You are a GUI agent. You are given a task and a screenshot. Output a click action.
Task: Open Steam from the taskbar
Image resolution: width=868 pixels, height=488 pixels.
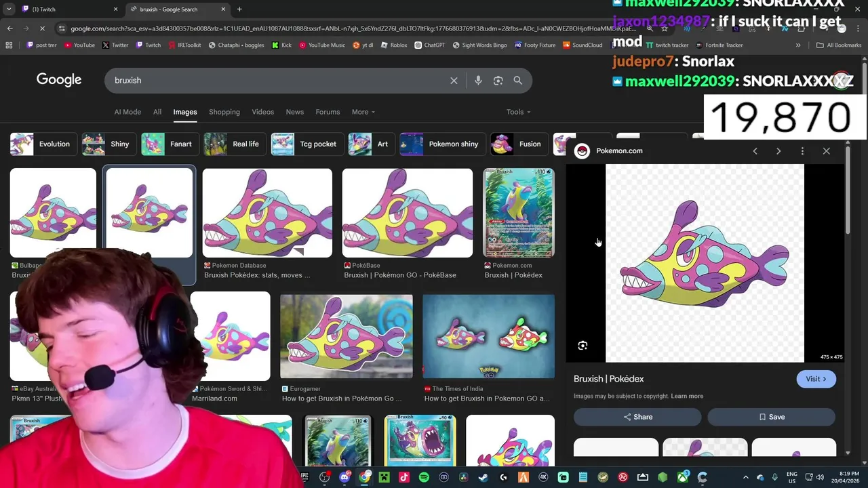[483, 477]
